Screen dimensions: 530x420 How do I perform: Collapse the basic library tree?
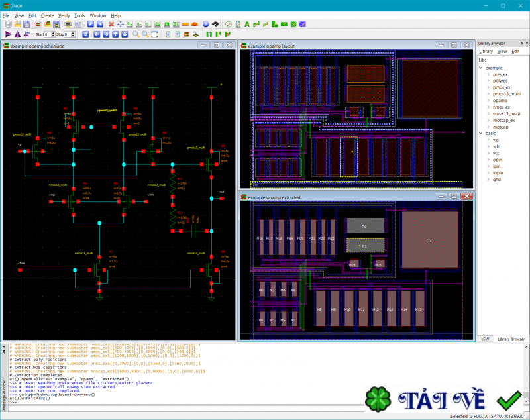click(480, 133)
